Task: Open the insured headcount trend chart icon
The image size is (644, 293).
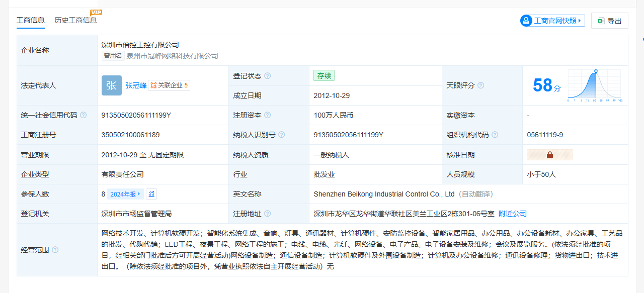Action: tap(151, 194)
